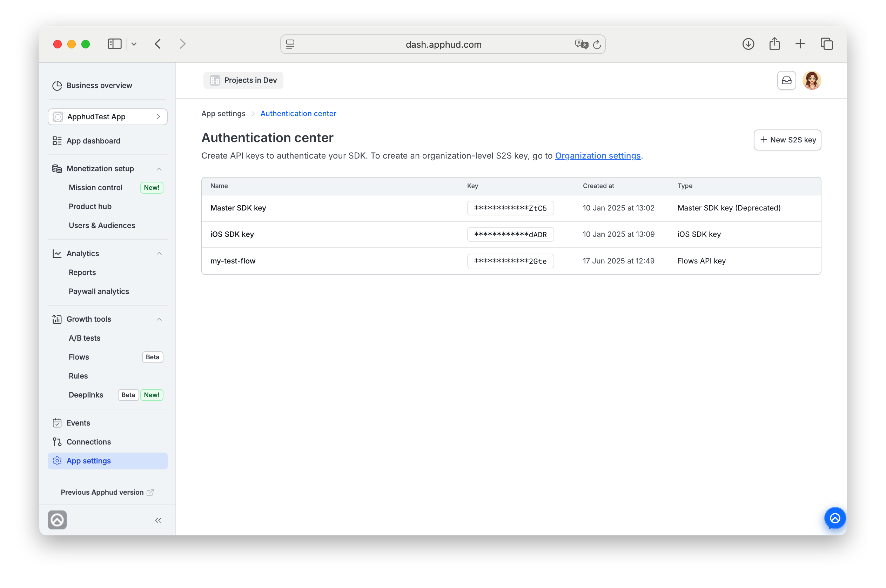Click the page reader icon in address bar
The width and height of the screenshot is (886, 588).
point(290,44)
